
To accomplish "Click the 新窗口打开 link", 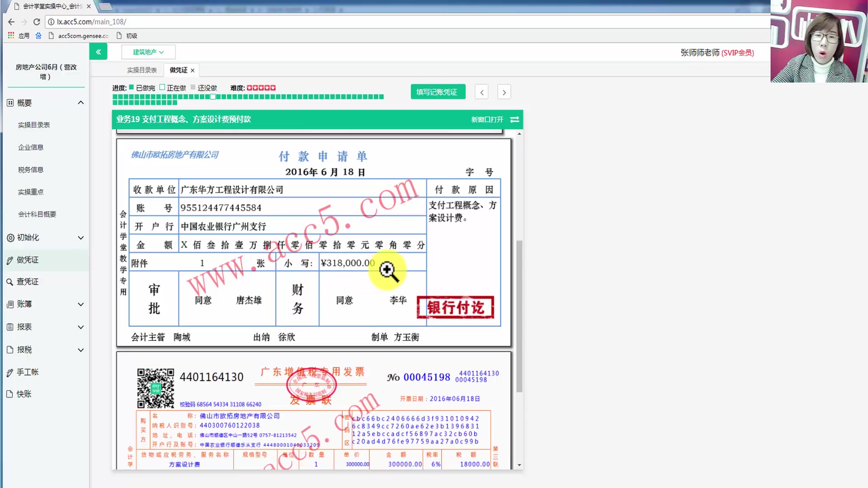I will (x=487, y=119).
